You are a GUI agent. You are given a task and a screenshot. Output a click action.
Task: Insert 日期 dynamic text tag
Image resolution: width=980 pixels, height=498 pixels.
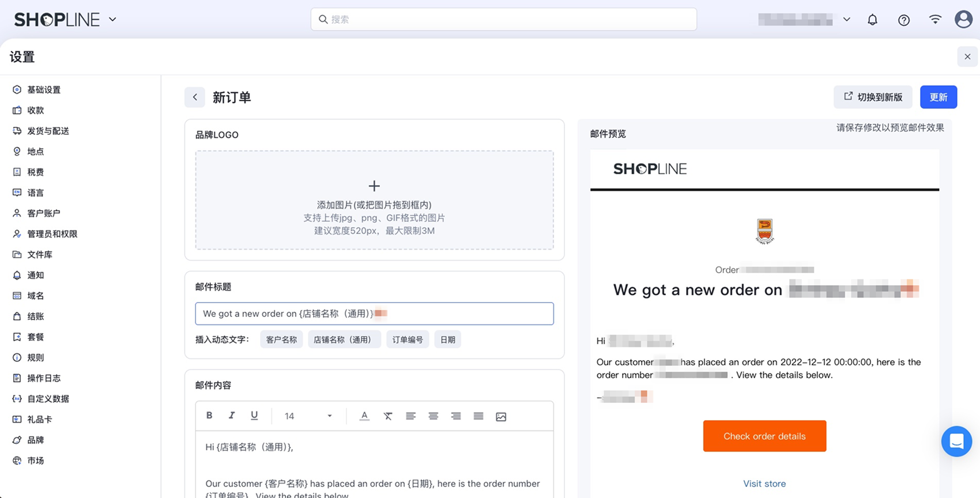click(447, 339)
